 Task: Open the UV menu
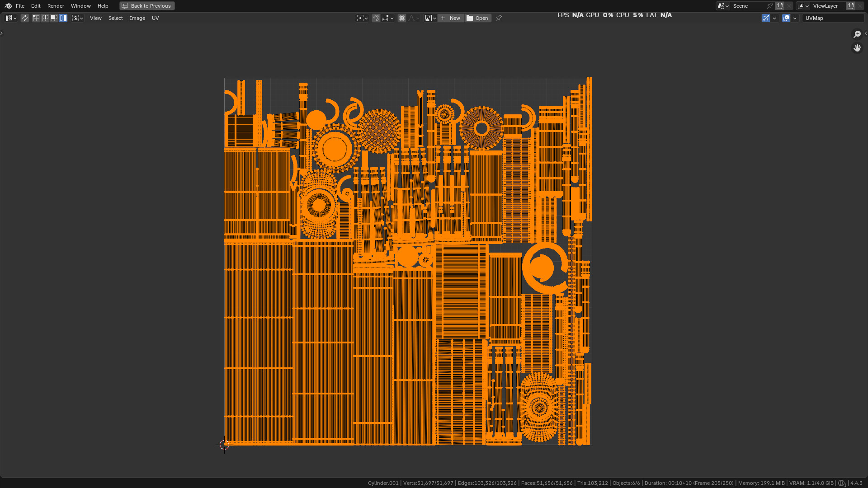(x=155, y=18)
